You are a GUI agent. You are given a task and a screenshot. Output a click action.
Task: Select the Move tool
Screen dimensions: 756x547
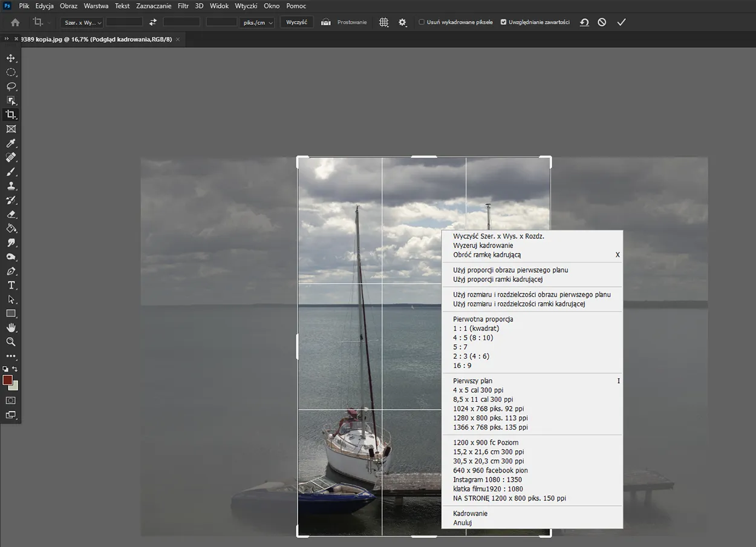(x=11, y=58)
